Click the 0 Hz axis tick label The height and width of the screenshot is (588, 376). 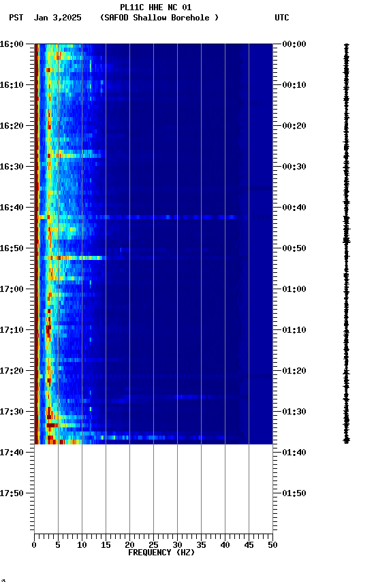point(34,545)
